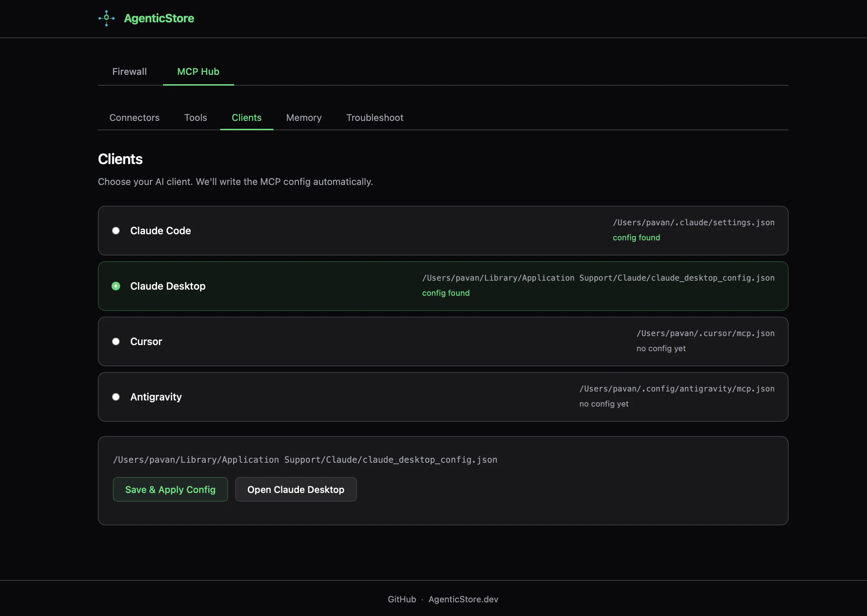
Task: Open the Troubleshoot sub-tab
Action: coord(375,118)
